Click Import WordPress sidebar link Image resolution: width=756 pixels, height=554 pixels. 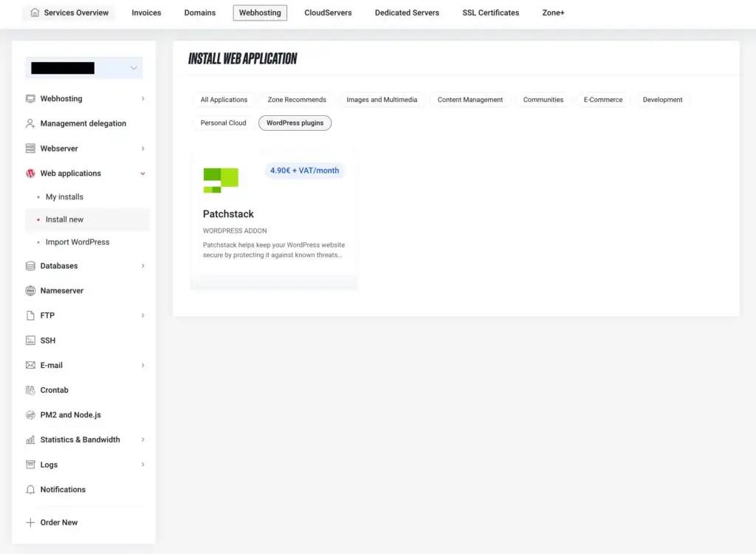coord(77,242)
